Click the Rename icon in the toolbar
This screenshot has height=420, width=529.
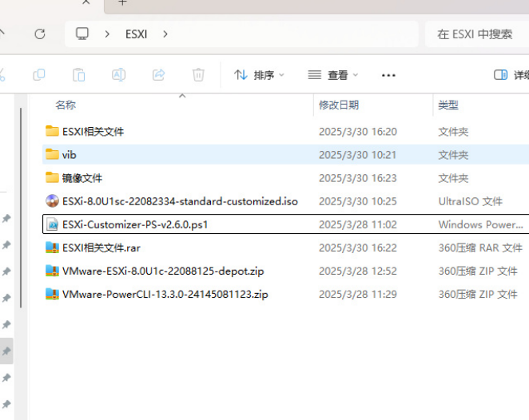[118, 75]
